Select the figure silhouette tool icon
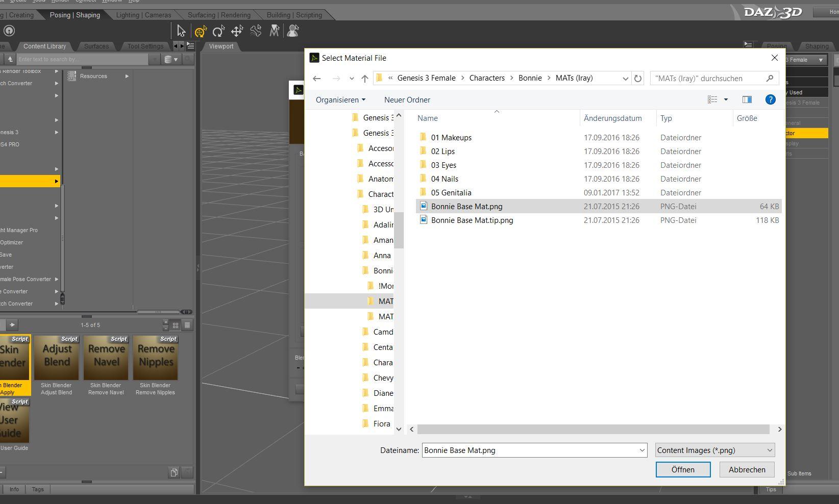Screen dimensions: 839x504 click(x=293, y=31)
